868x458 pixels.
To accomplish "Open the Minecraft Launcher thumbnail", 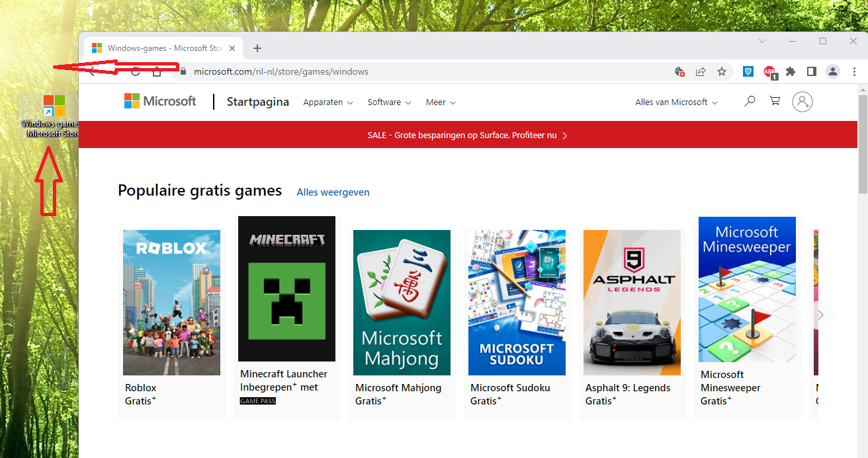I will coord(286,289).
